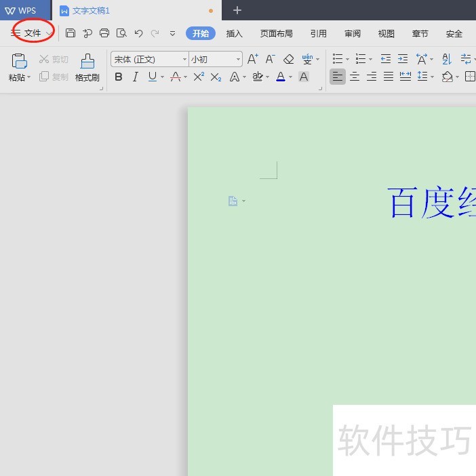Open the 插入 ribbon tab

(235, 33)
